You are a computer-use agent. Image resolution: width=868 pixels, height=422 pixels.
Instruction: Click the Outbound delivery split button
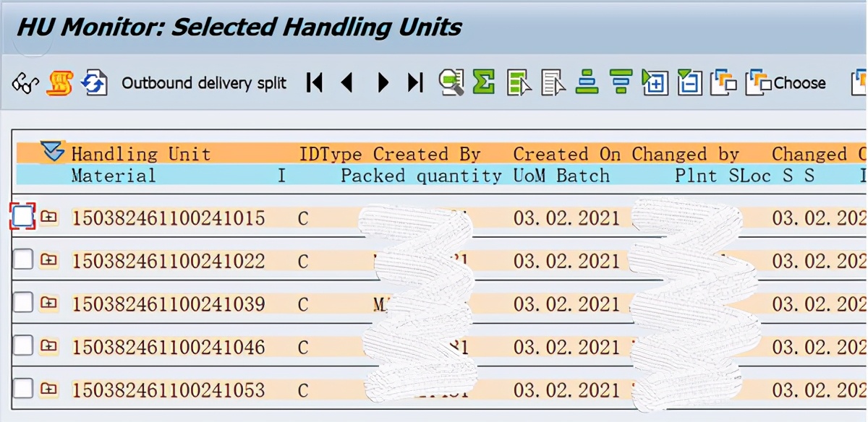click(204, 83)
